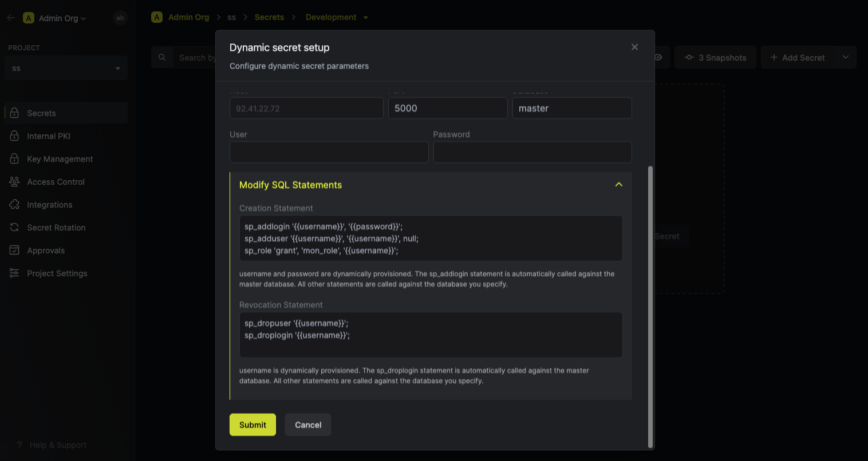
Task: Edit the Revocation Statement text area
Action: [x=431, y=335]
